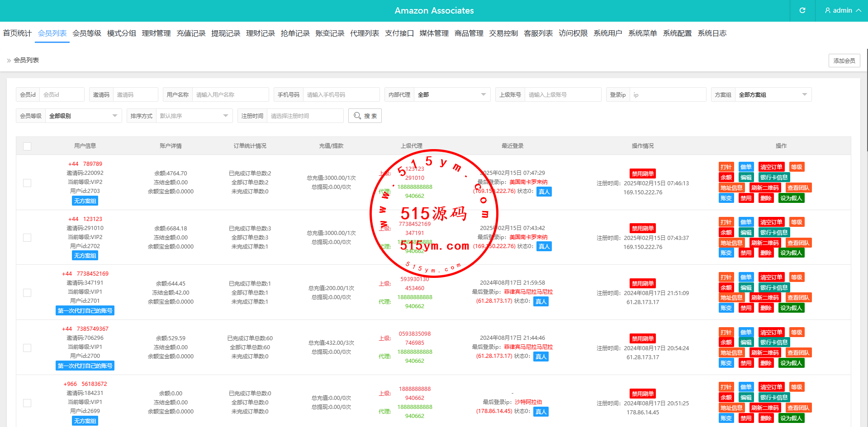Click the refresh icon in top bar

click(802, 10)
